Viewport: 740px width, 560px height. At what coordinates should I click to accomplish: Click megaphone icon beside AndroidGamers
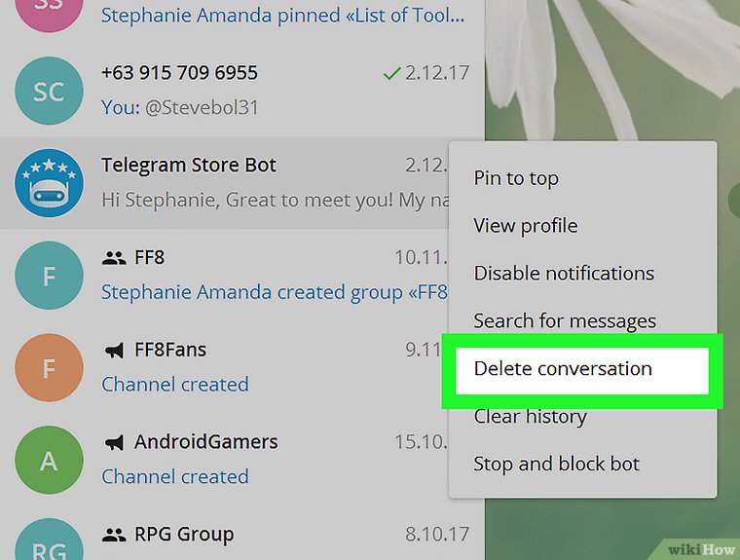114,442
